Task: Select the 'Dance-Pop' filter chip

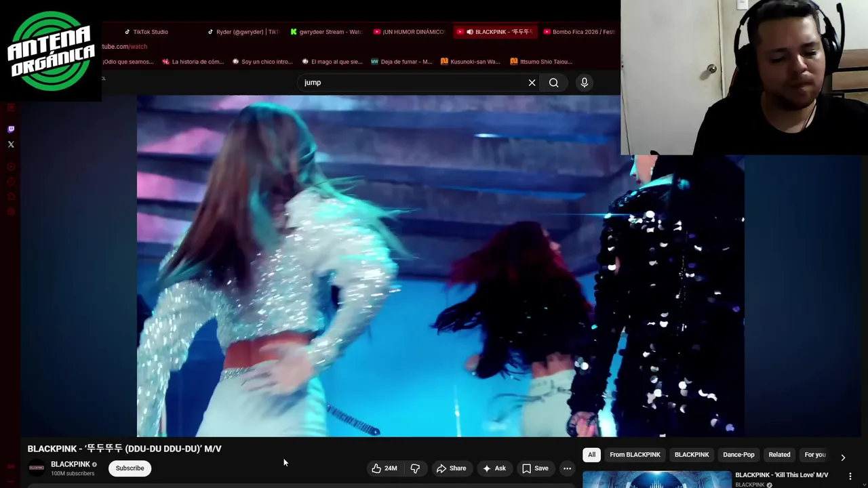Action: click(738, 455)
